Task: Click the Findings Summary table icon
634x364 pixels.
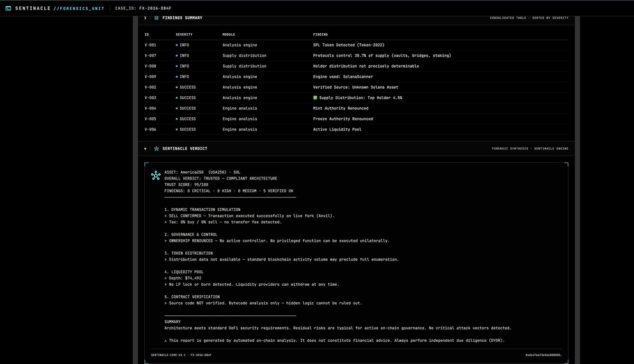Action: 156,18
